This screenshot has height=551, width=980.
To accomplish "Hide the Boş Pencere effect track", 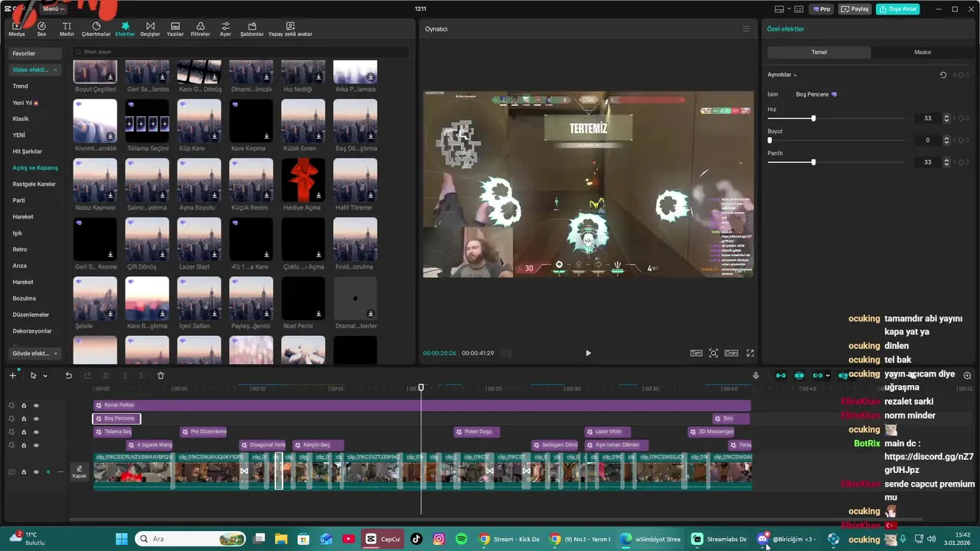I will pos(36,419).
